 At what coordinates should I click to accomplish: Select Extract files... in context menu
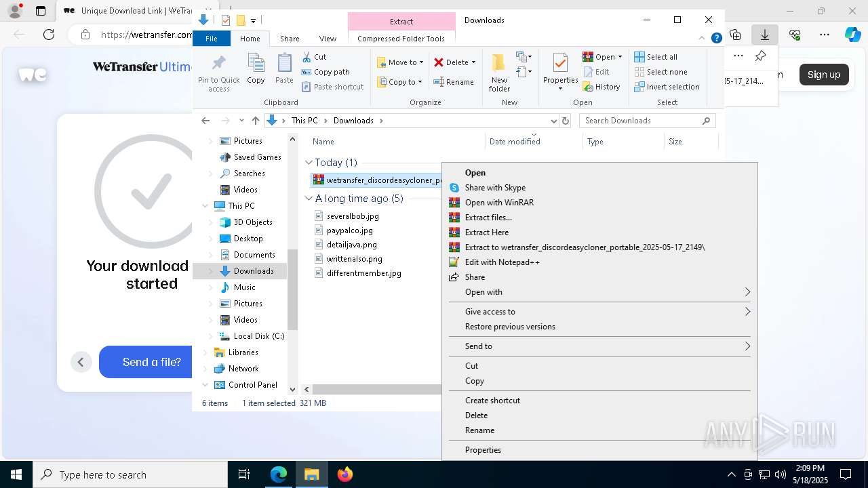click(x=599, y=218)
